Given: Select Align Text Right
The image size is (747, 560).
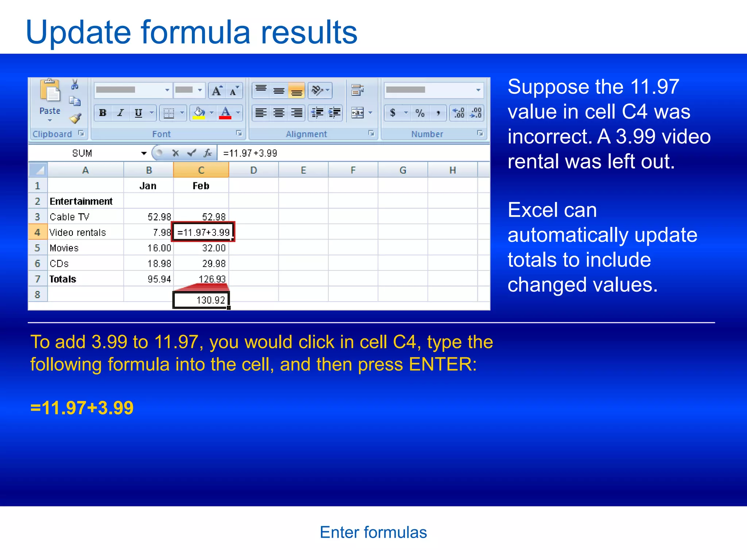Looking at the screenshot, I should click(x=297, y=113).
